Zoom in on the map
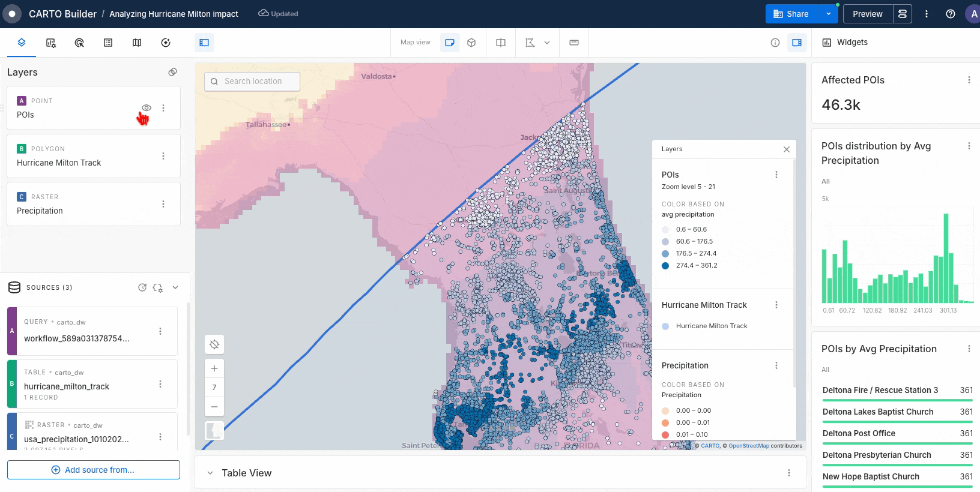Image resolution: width=980 pixels, height=492 pixels. (x=214, y=368)
